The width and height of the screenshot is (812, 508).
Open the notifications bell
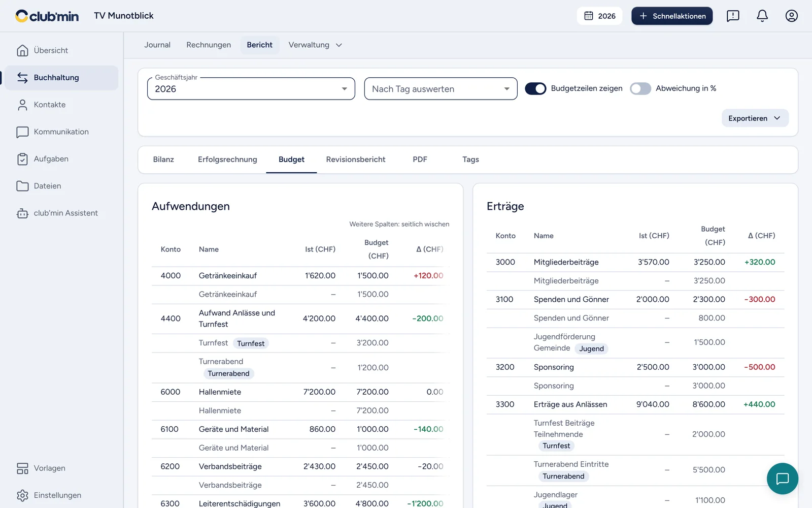click(x=762, y=16)
